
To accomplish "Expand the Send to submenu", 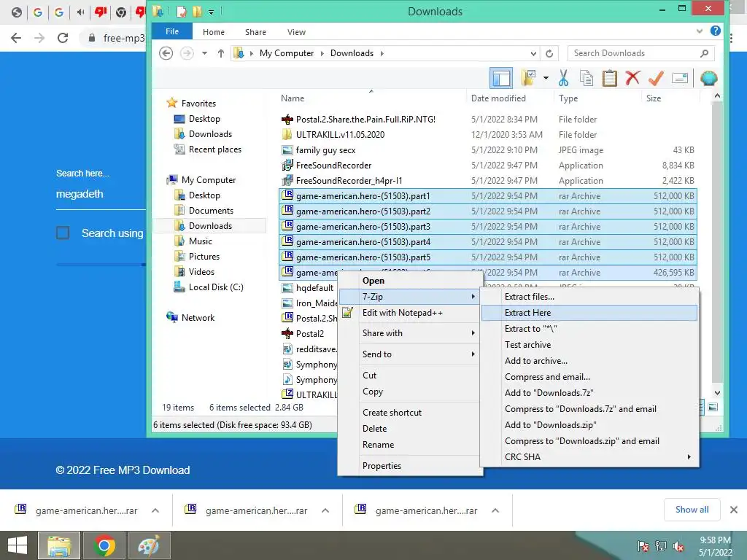I will coord(410,354).
